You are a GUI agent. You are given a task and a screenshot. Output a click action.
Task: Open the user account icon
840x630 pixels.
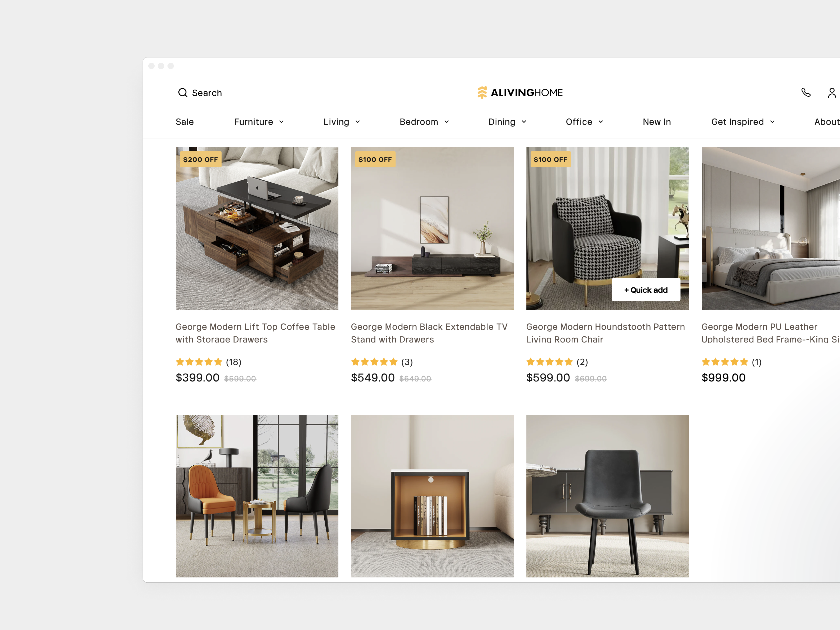pyautogui.click(x=832, y=93)
